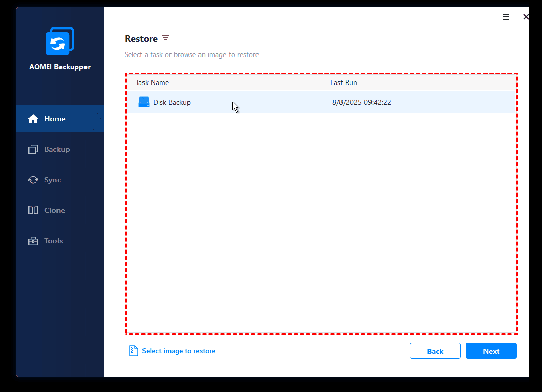Click Select image to restore link
The width and height of the screenshot is (542, 392).
point(179,351)
